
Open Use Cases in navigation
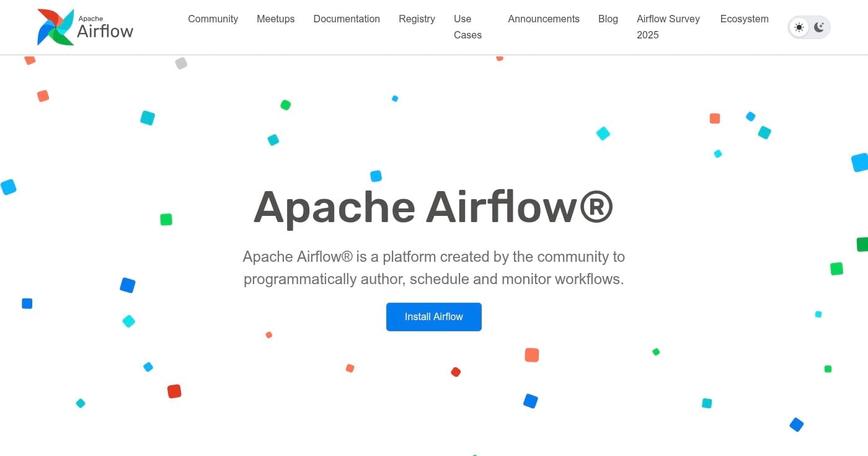(x=467, y=27)
